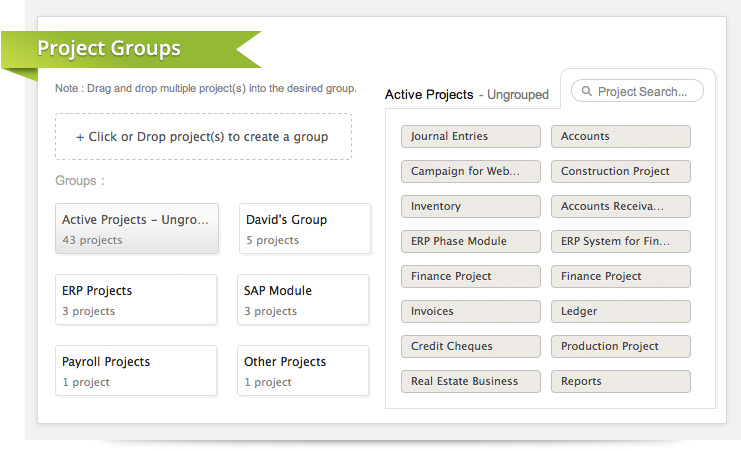Select the ERP Phase Module project
This screenshot has width=741, height=451.
[471, 241]
